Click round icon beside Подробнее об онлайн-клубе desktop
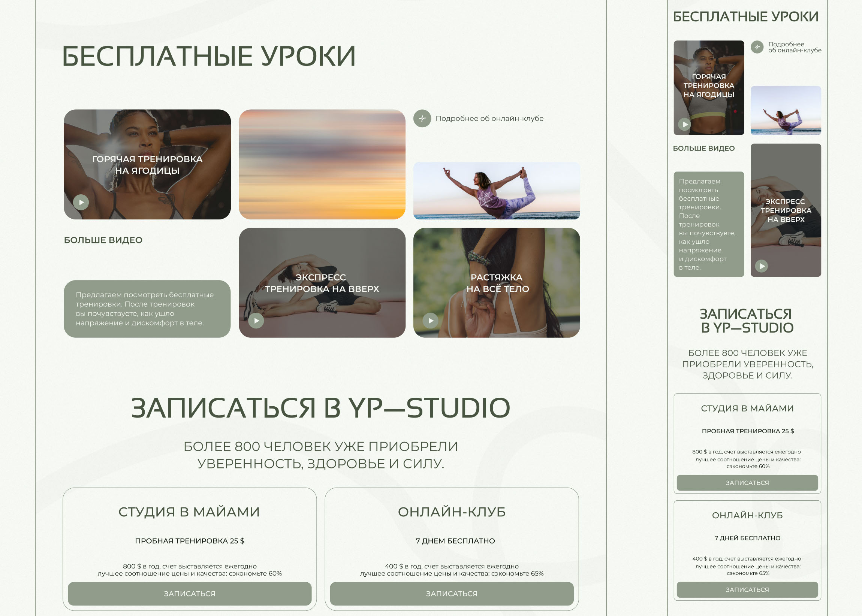The height and width of the screenshot is (616, 862). click(422, 118)
